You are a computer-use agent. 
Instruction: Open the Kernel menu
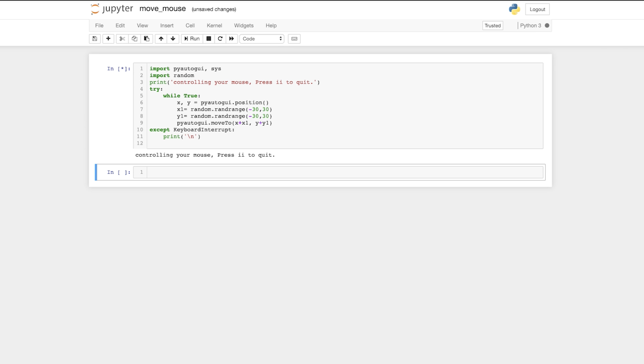coord(214,25)
